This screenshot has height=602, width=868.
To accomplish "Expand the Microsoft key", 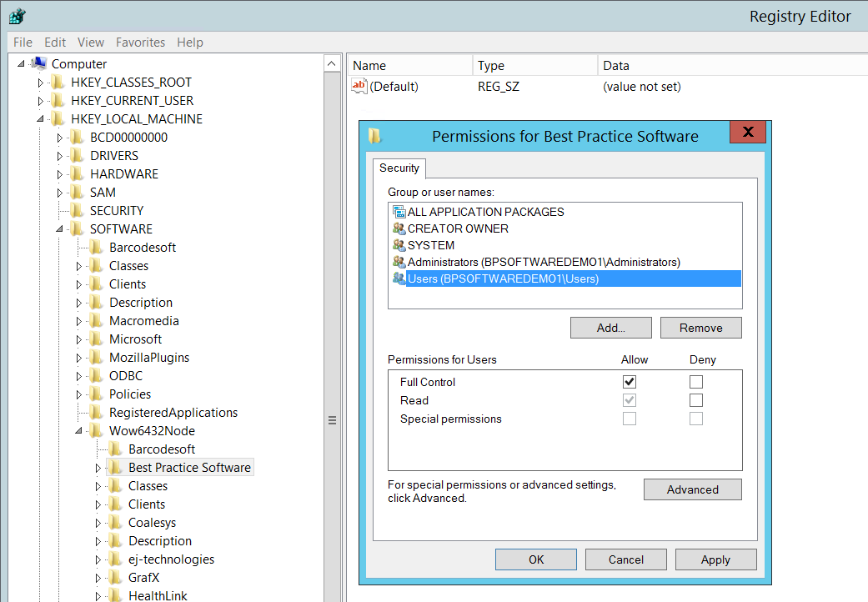I will (x=78, y=339).
